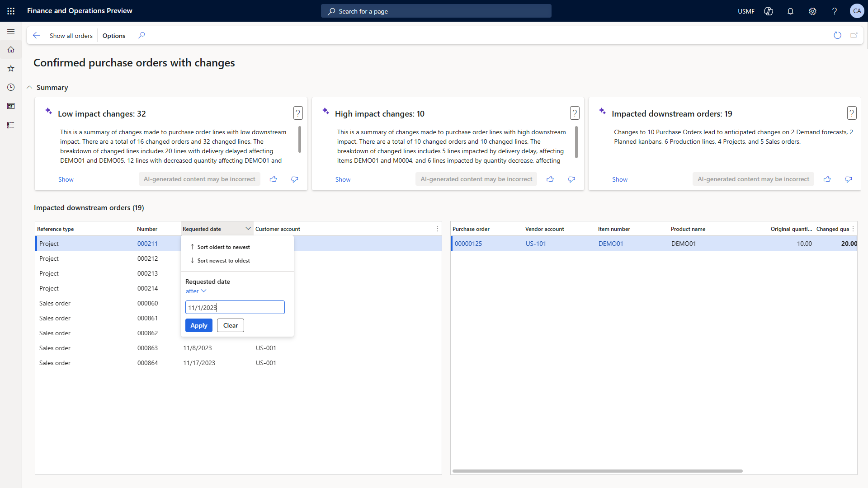Refresh the page with the refresh icon
This screenshot has height=488, width=868.
pos(838,35)
